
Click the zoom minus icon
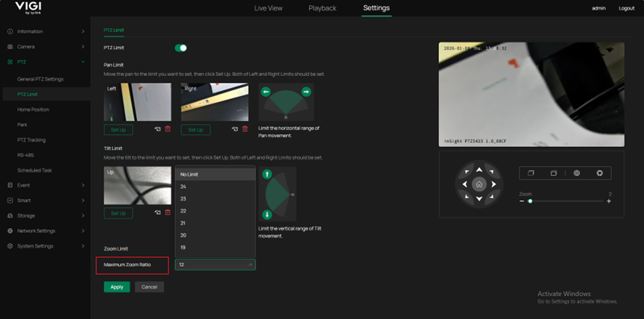[x=522, y=201]
